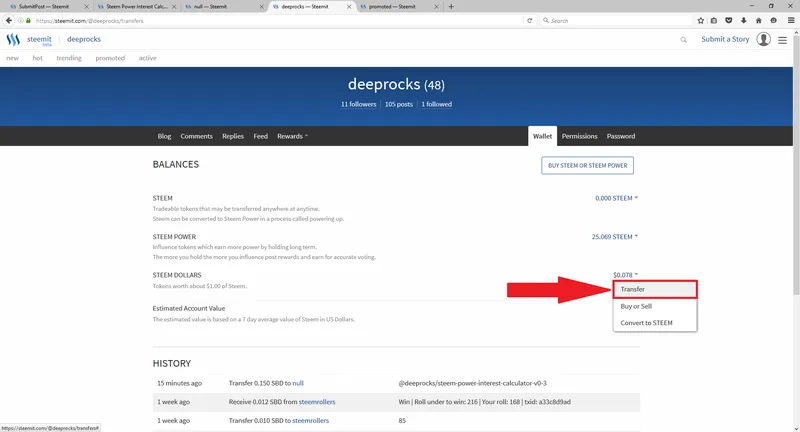Go back with the browser back arrow
The height and width of the screenshot is (432, 800).
9,20
